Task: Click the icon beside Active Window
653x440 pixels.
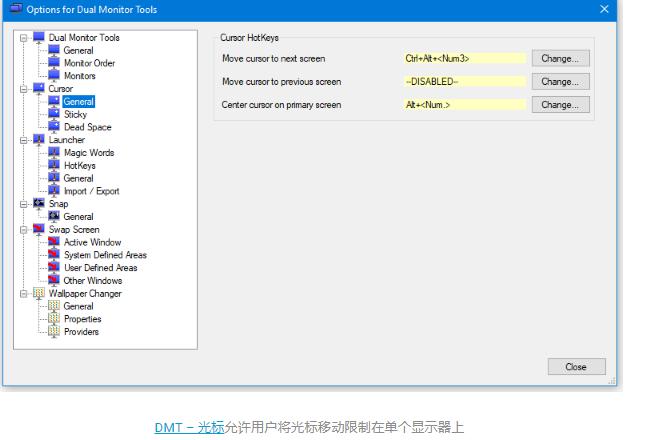Action: coord(54,242)
